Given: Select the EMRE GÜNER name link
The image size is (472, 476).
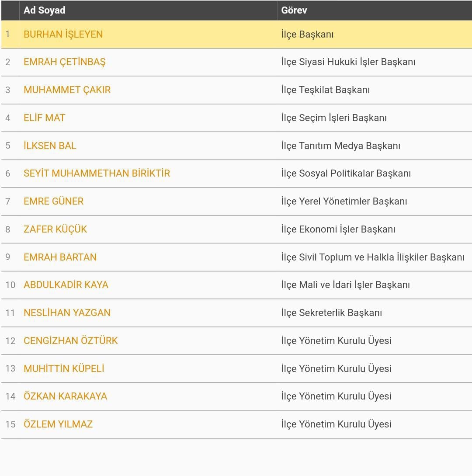Looking at the screenshot, I should 53,201.
